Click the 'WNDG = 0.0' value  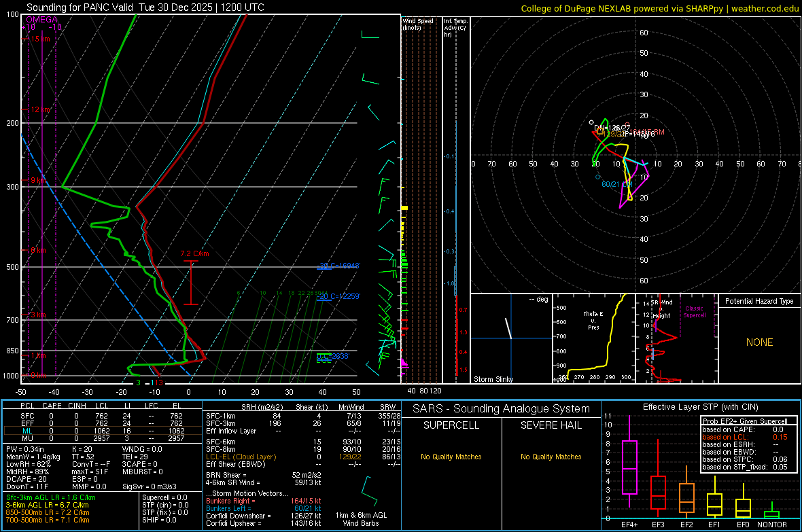(x=142, y=449)
